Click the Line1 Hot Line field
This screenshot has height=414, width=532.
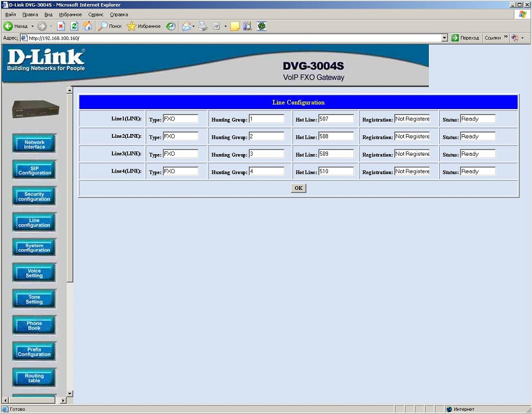[335, 119]
